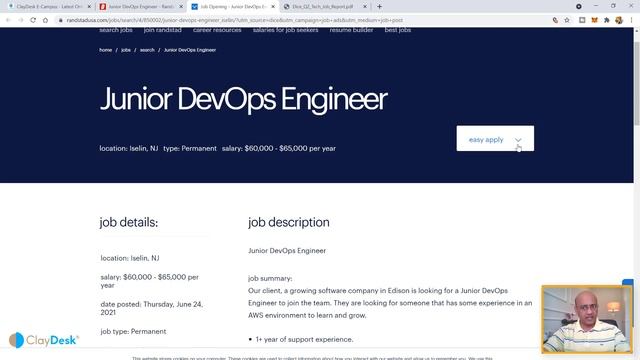The height and width of the screenshot is (360, 640).
Task: Go to search breadcrumb link
Action: 147,50
